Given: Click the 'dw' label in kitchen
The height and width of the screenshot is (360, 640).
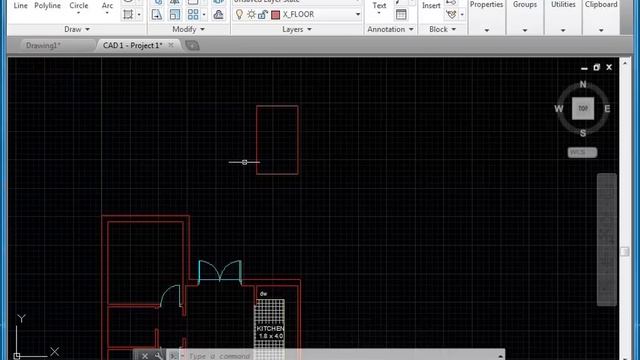Looking at the screenshot, I should [x=263, y=293].
